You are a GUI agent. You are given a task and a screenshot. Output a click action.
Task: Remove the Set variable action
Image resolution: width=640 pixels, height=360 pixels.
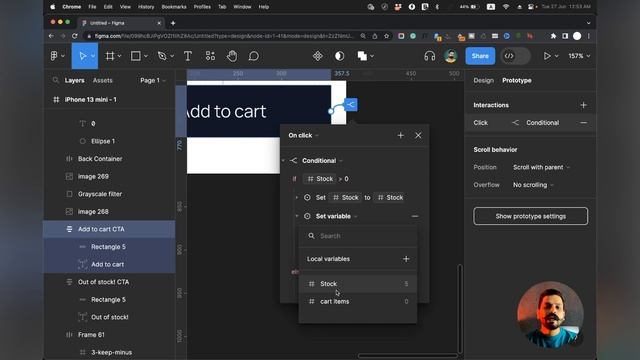pos(415,216)
